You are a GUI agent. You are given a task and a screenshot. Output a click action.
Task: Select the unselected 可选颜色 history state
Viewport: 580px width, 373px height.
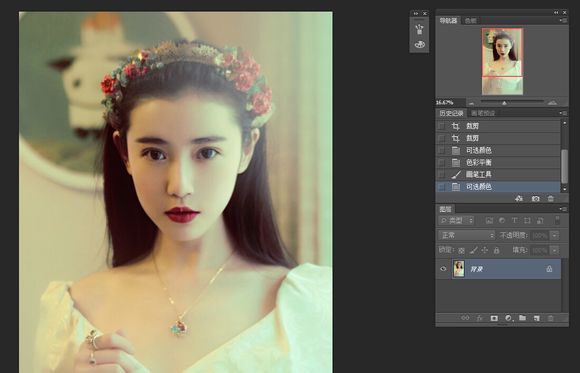coord(499,150)
